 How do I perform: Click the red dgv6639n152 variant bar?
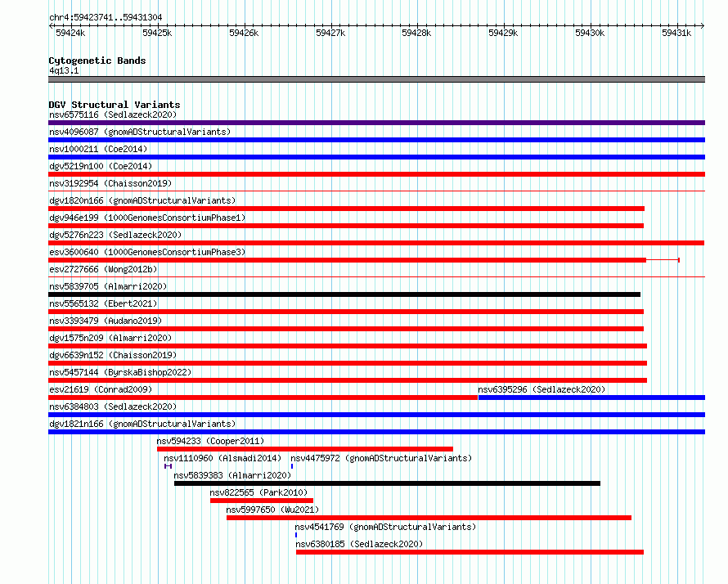pyautogui.click(x=348, y=363)
